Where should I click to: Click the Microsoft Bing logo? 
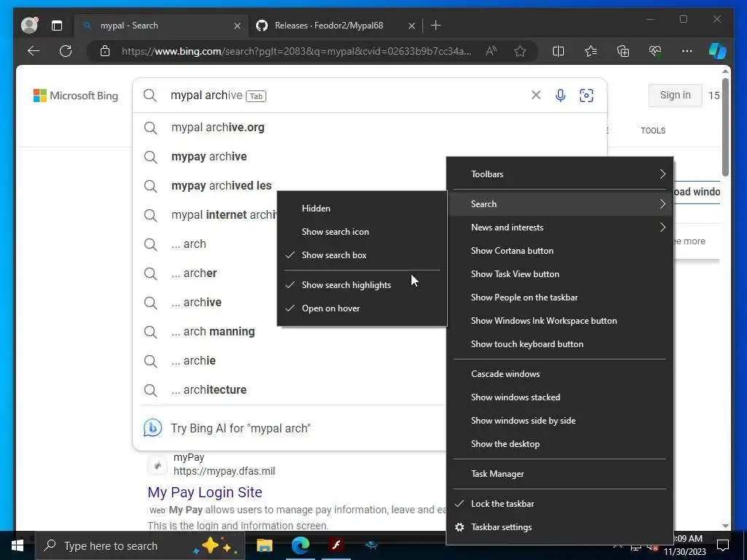click(x=76, y=96)
